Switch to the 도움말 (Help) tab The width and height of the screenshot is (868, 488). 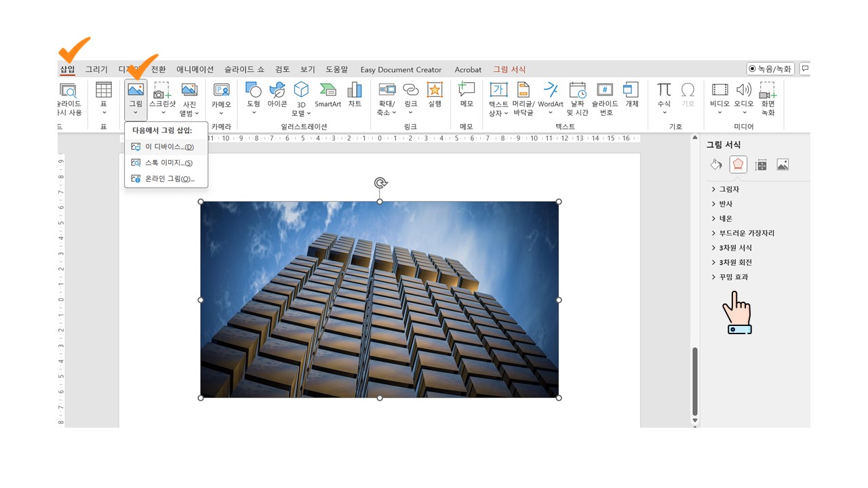(x=336, y=69)
